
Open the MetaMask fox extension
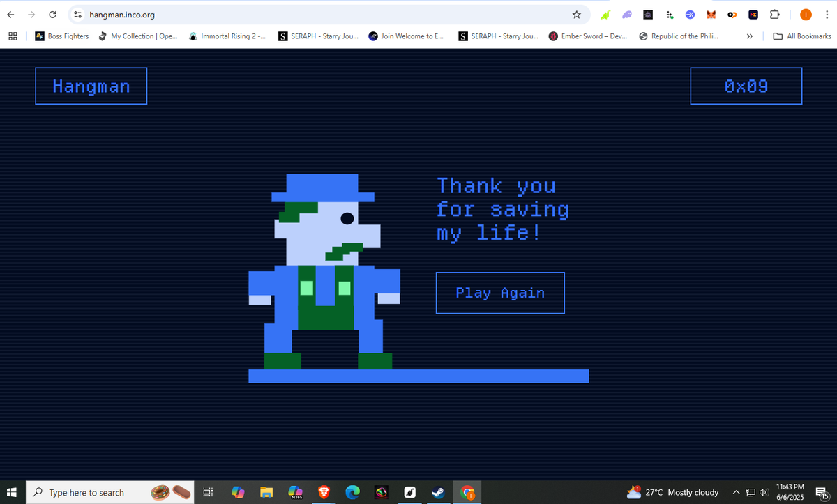point(711,14)
